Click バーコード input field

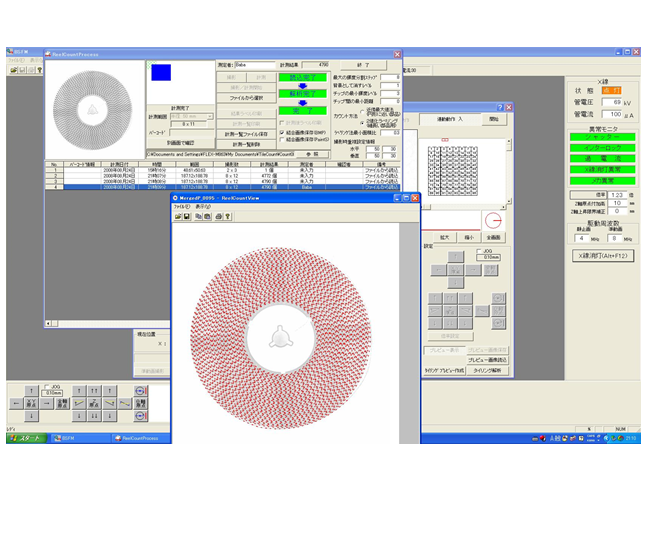(x=191, y=133)
